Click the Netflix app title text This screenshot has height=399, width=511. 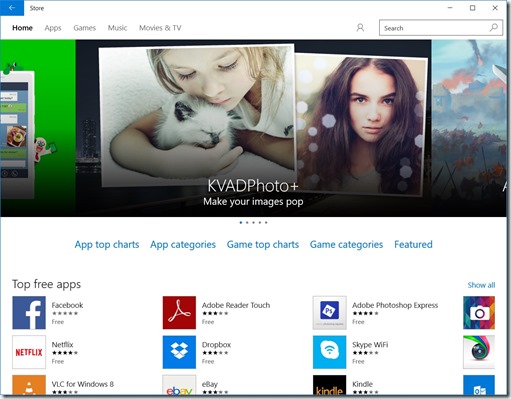point(62,344)
